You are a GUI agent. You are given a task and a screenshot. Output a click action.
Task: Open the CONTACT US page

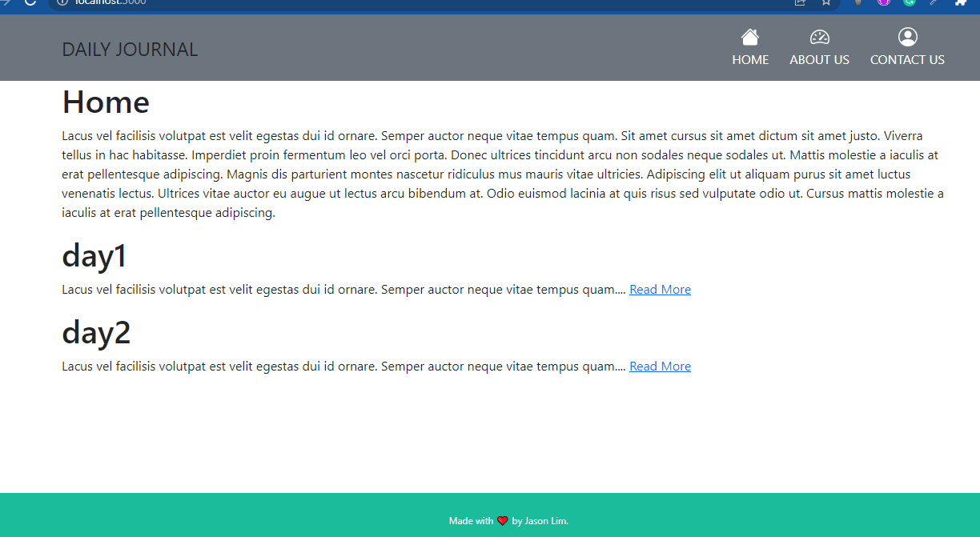907,59
